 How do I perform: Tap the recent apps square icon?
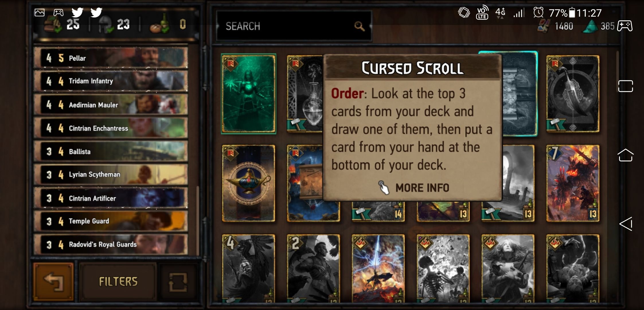tap(625, 86)
